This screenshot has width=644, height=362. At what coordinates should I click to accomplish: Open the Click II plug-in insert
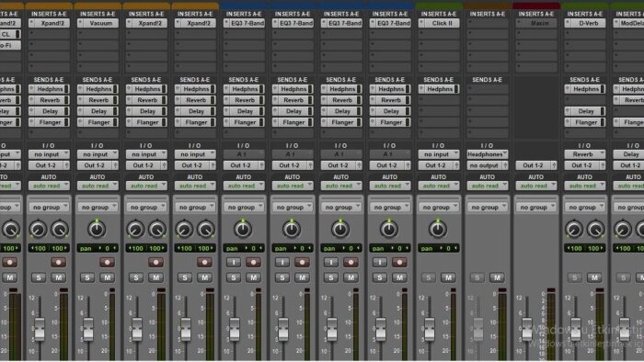pos(442,23)
